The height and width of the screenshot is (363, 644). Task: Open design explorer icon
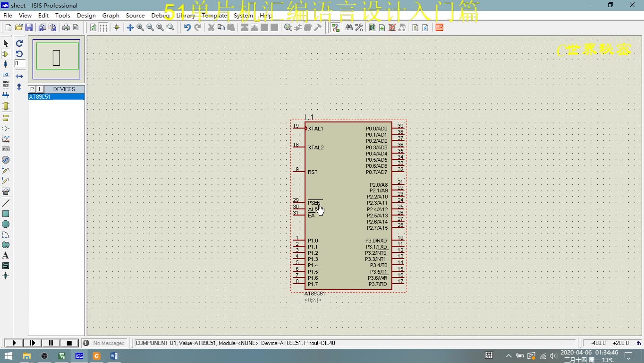point(372,28)
